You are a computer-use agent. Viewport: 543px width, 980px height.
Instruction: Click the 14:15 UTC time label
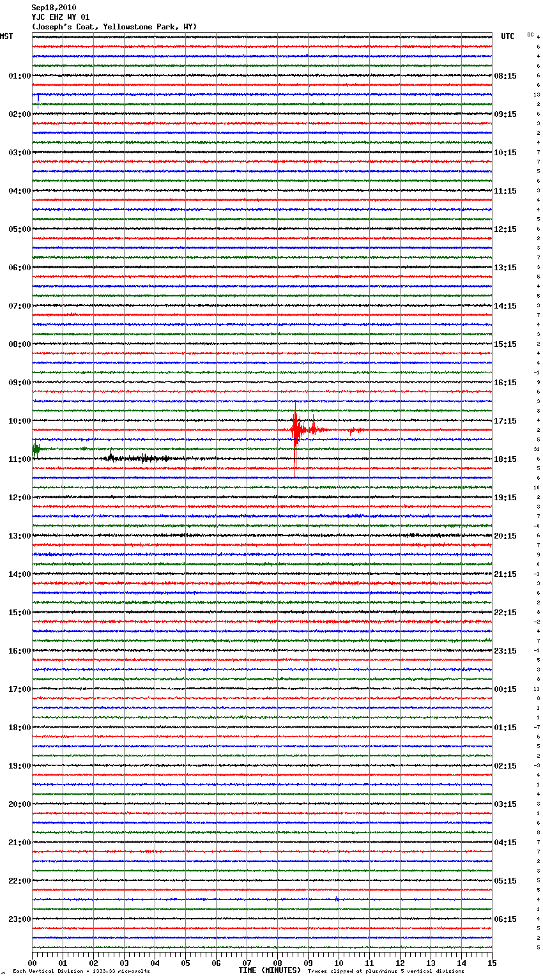click(x=505, y=306)
